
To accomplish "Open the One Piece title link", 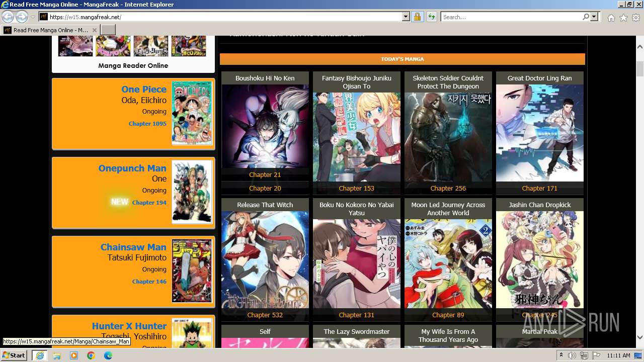I will (144, 89).
